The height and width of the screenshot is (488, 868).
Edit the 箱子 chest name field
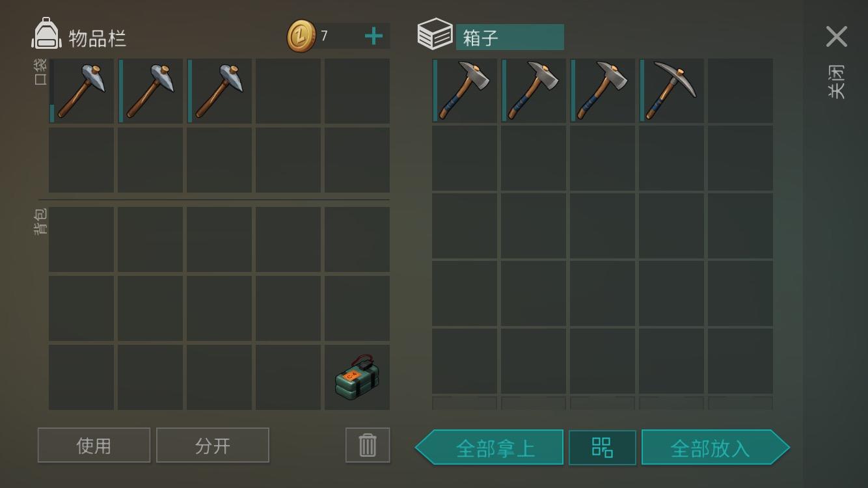[509, 37]
